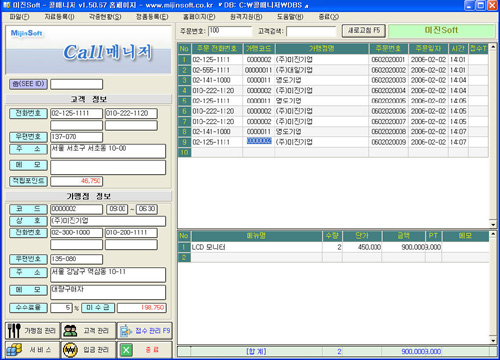Open the 종료(X) menu in the menu bar
Image resolution: width=500 pixels, height=360 pixels.
tap(328, 17)
